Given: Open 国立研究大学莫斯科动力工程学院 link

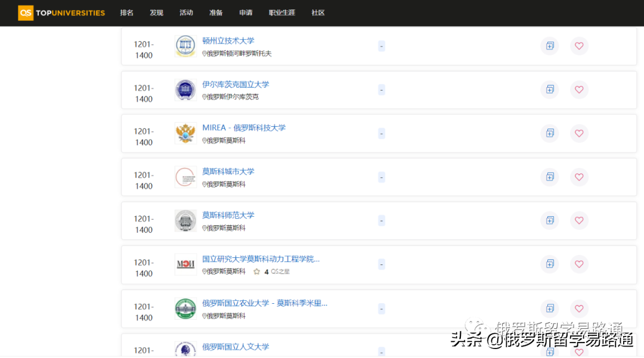Looking at the screenshot, I should click(261, 259).
